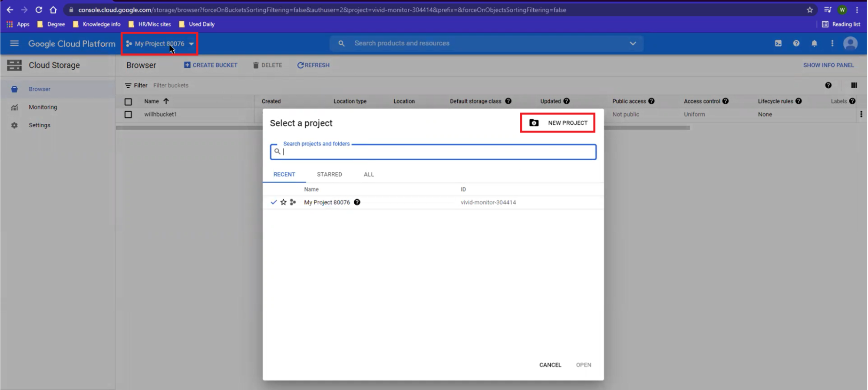Show Lifecycle rules help tooltip
This screenshot has height=390, width=868.
click(x=798, y=101)
